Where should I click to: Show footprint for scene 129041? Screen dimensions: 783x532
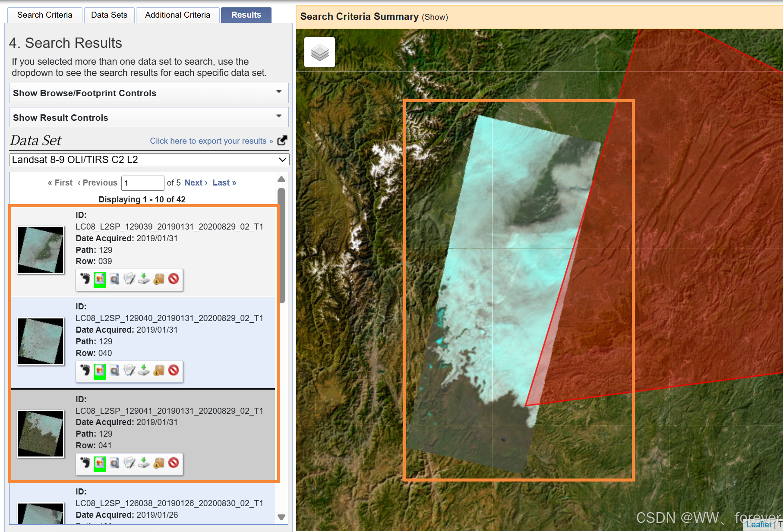pyautogui.click(x=85, y=463)
